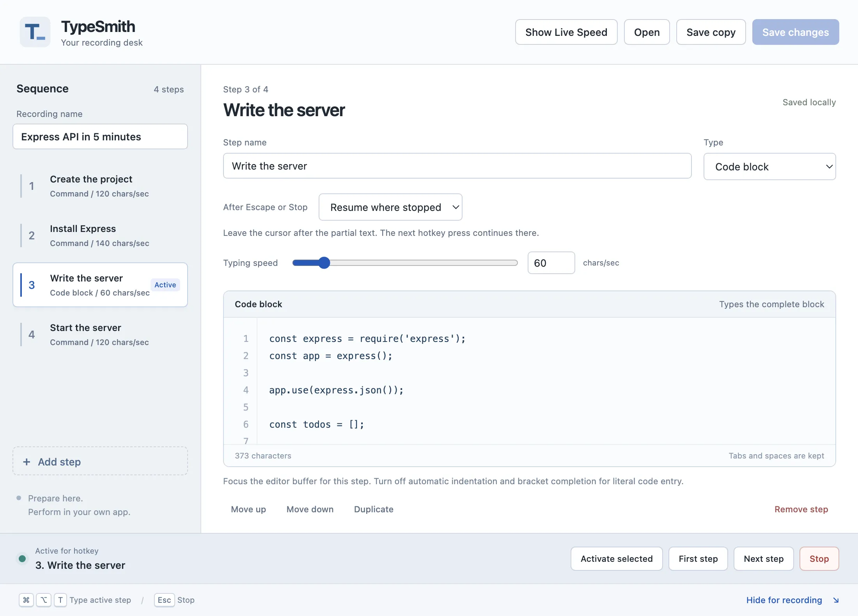Click the Add step button
Image resolution: width=858 pixels, height=616 pixels.
pyautogui.click(x=100, y=461)
